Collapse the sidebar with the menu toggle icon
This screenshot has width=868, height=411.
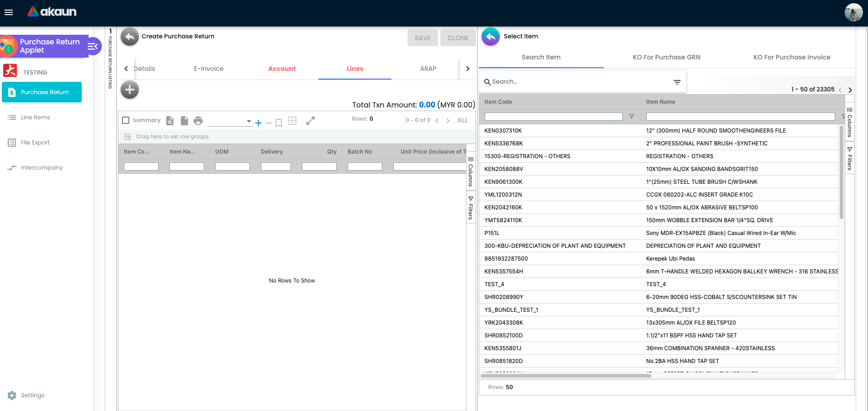(x=93, y=46)
